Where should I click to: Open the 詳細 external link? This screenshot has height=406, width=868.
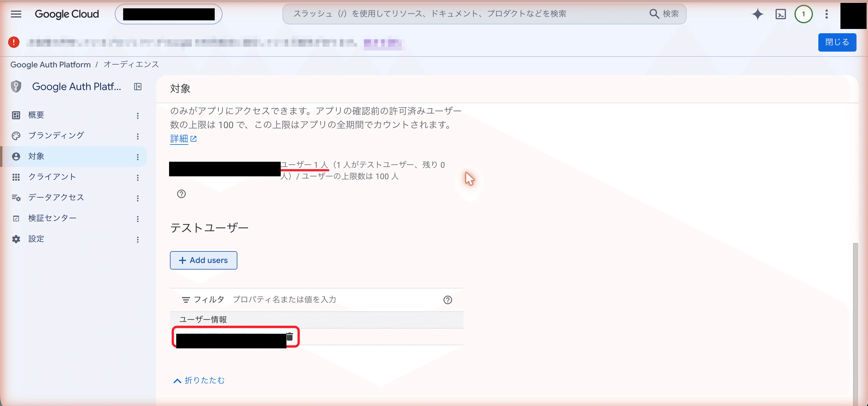[183, 139]
